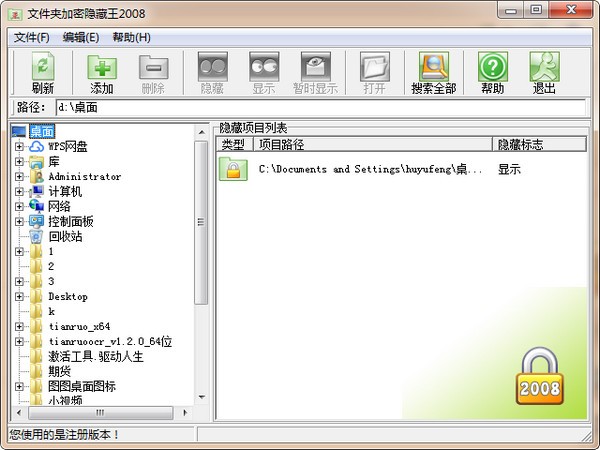Expand the WPS网盘 tree node

(19, 147)
